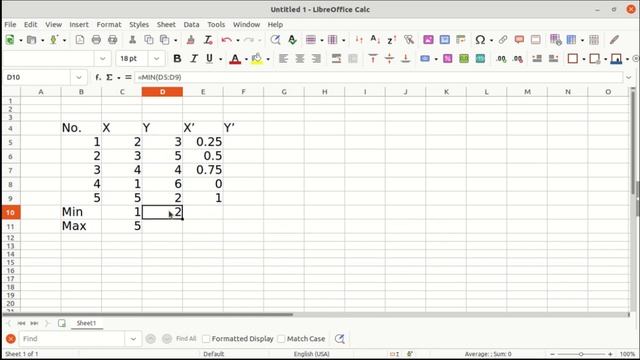Open the Find field history dropdown
640x360 pixels.
(x=133, y=339)
